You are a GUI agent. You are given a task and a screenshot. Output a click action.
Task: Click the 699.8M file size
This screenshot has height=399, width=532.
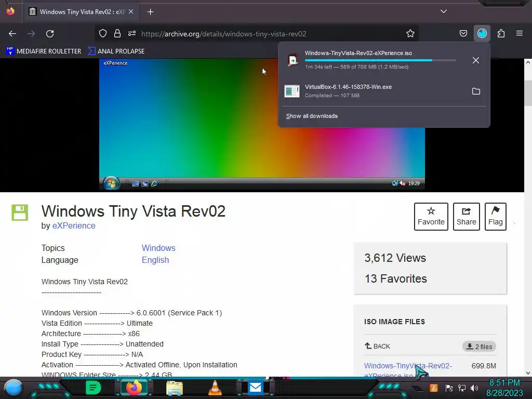click(x=484, y=366)
